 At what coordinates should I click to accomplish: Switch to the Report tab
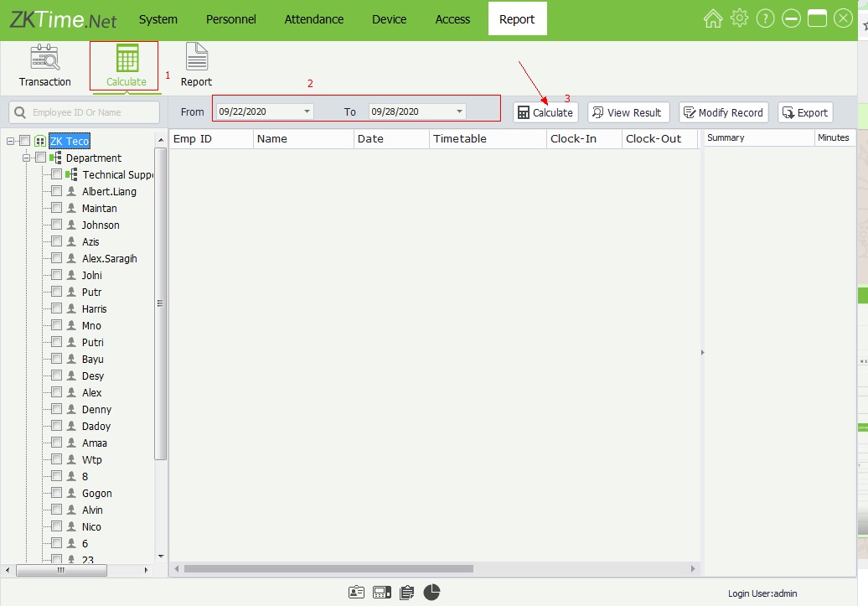[x=517, y=18]
